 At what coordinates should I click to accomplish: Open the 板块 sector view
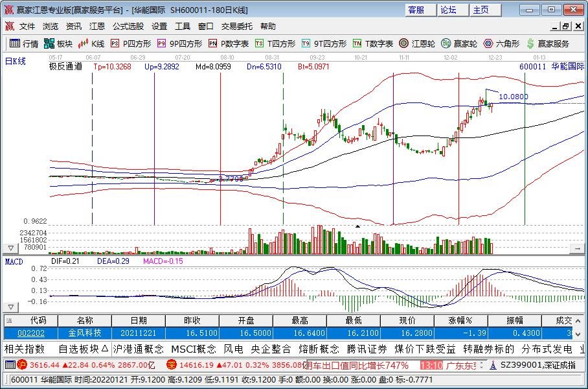pos(58,44)
